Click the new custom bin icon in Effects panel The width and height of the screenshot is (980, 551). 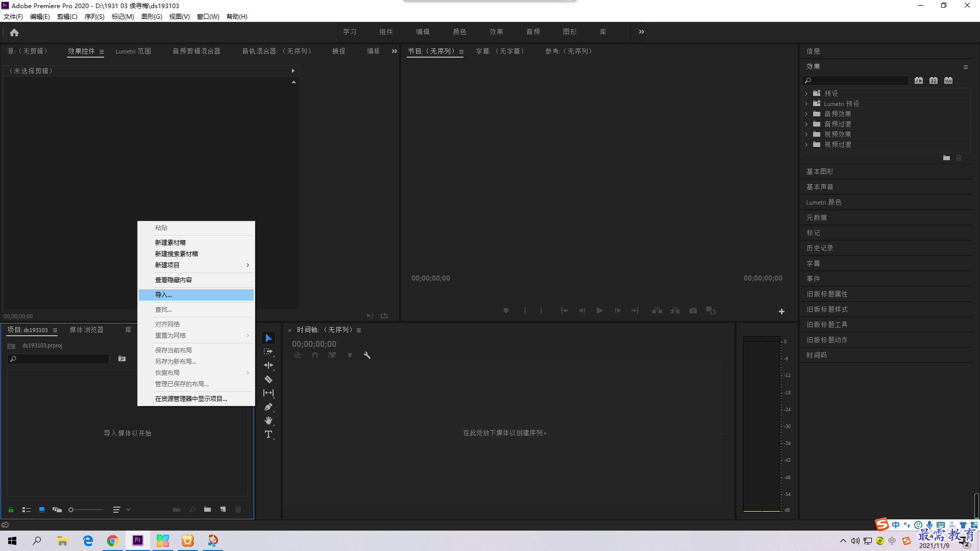(946, 158)
